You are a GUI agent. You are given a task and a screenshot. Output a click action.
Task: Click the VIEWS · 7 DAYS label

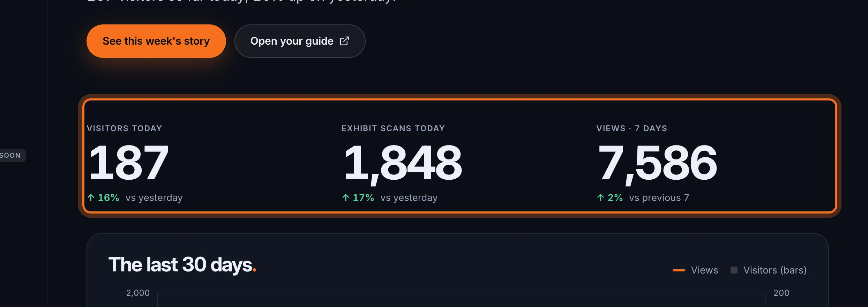pyautogui.click(x=632, y=128)
